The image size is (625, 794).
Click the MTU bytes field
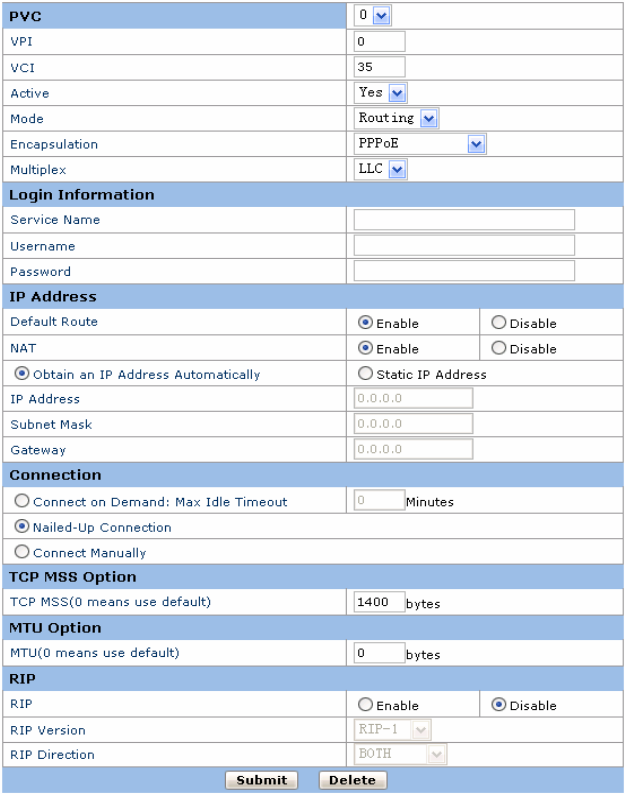point(379,653)
